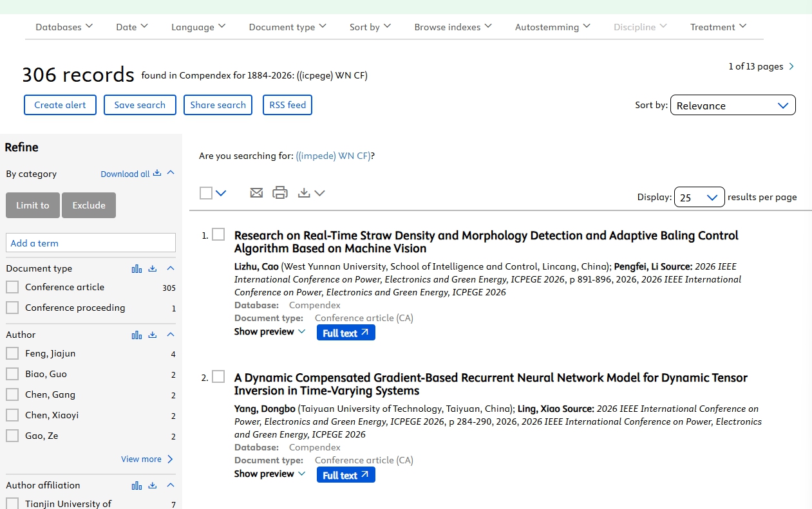Toggle Conference article checkbox
The height and width of the screenshot is (509, 812).
(x=12, y=287)
